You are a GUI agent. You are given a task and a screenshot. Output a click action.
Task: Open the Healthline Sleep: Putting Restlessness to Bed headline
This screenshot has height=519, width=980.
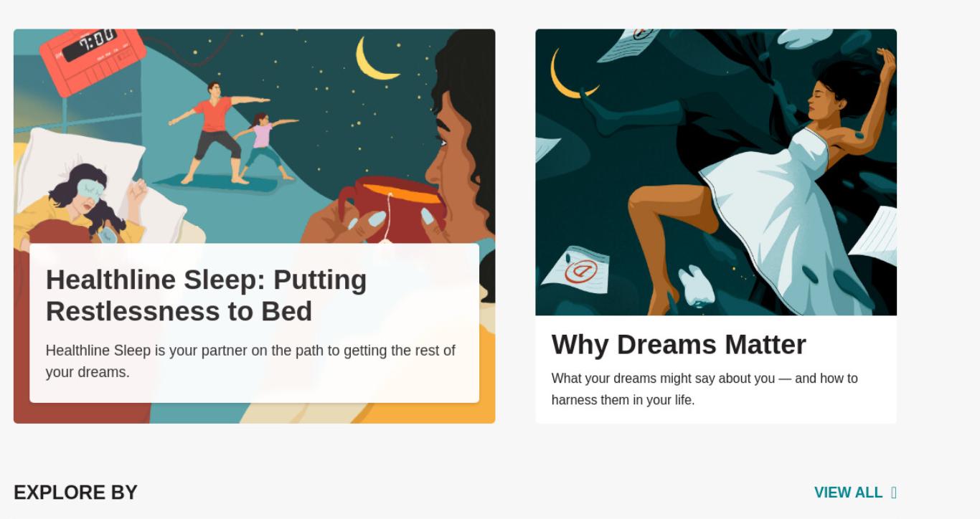tap(207, 295)
